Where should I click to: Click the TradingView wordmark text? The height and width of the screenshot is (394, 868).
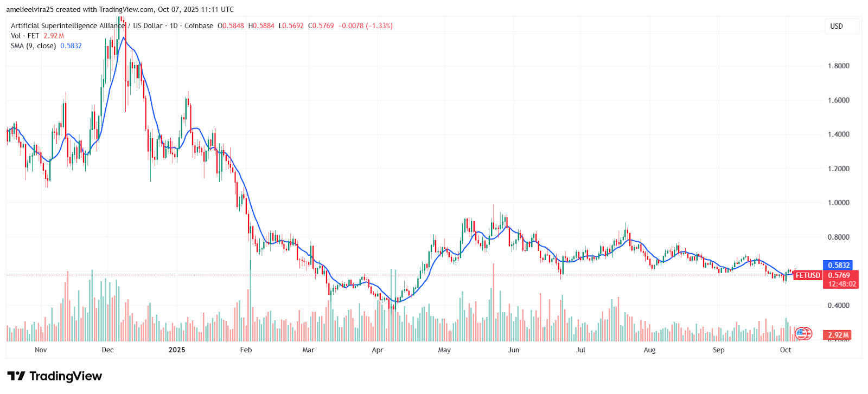tap(66, 376)
